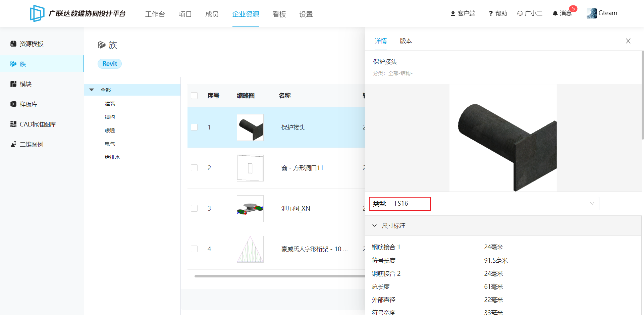Click the Gteam account name

608,13
